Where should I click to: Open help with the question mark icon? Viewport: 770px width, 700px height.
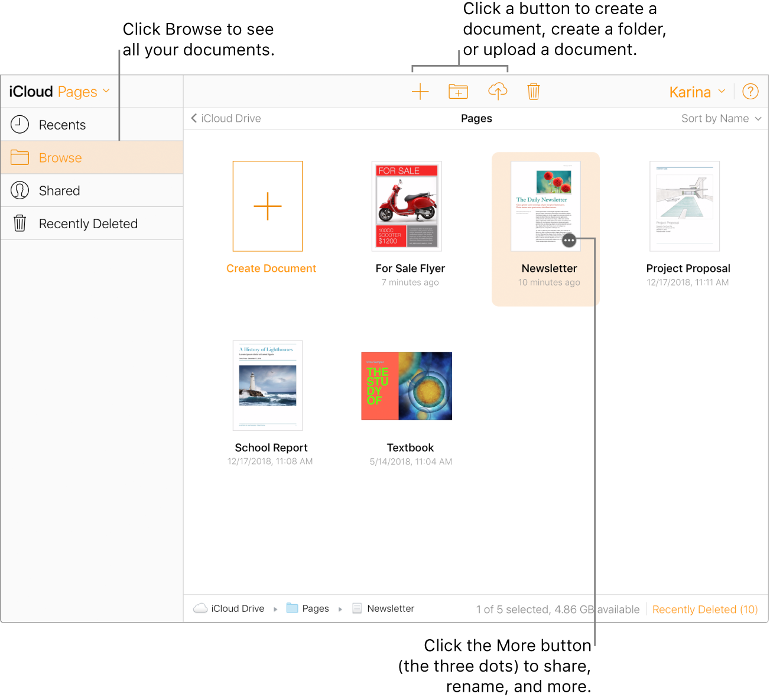pos(750,92)
